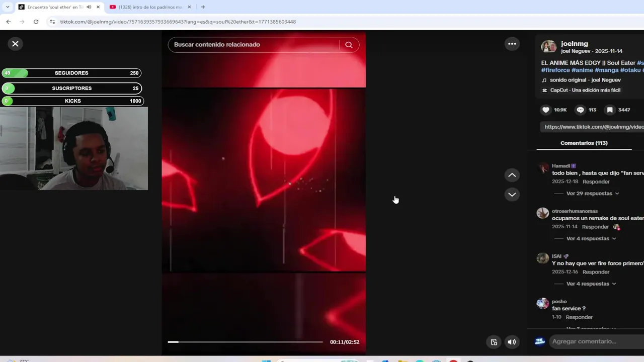
Task: Toggle picture-in-picture mini player icon
Action: [x=494, y=342]
